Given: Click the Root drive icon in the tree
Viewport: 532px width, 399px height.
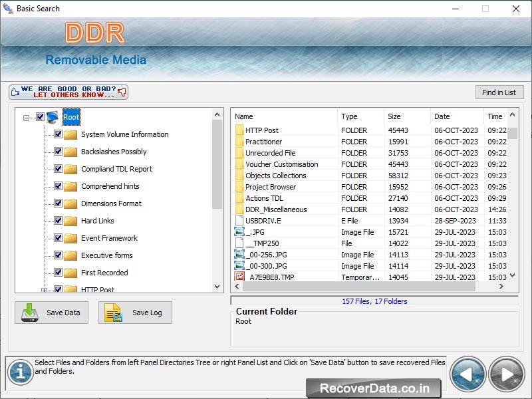Looking at the screenshot, I should point(53,116).
